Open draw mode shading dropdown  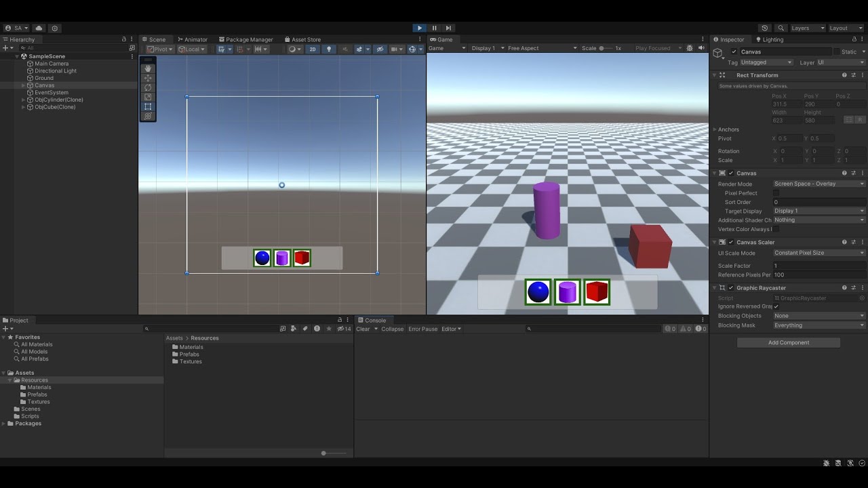[295, 49]
